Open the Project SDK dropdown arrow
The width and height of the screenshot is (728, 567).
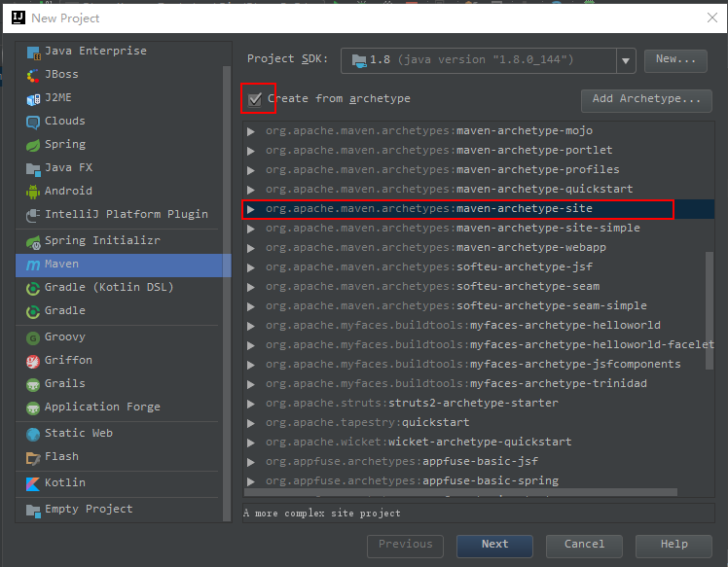[626, 60]
